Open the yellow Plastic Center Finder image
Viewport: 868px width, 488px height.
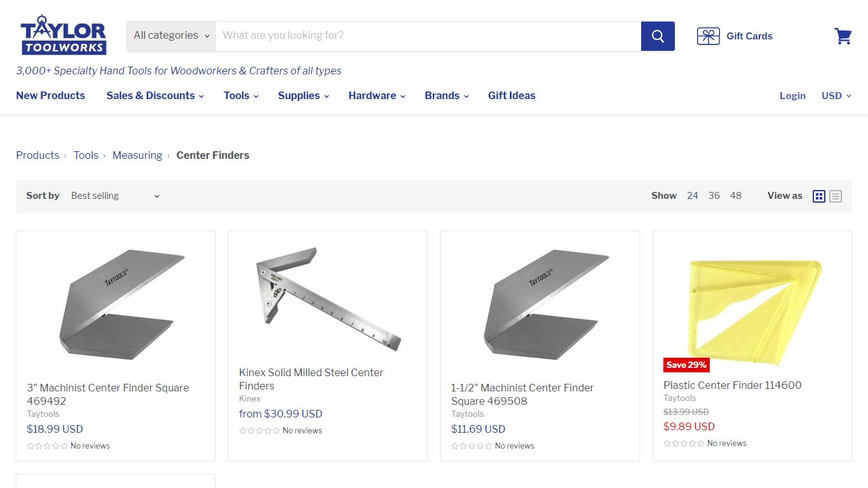752,308
